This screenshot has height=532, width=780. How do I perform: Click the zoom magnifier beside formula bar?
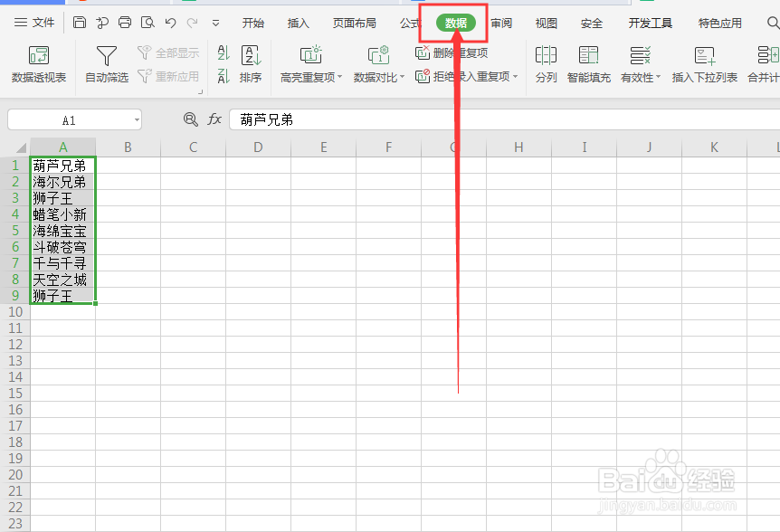[x=191, y=119]
